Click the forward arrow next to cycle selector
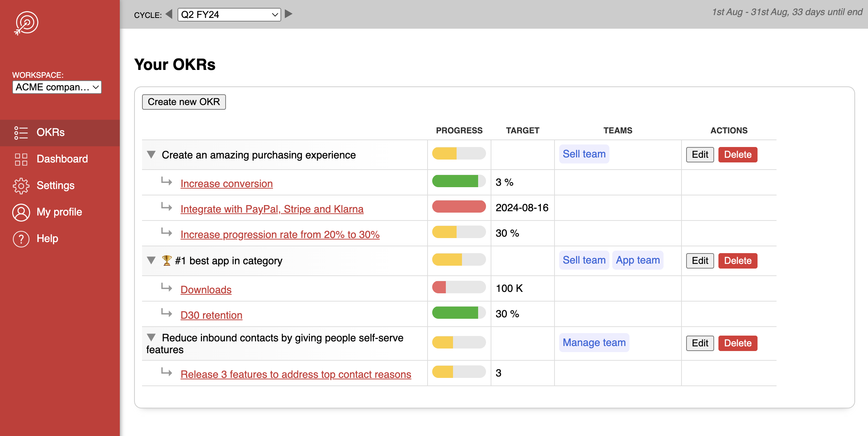This screenshot has width=868, height=436. pyautogui.click(x=290, y=14)
